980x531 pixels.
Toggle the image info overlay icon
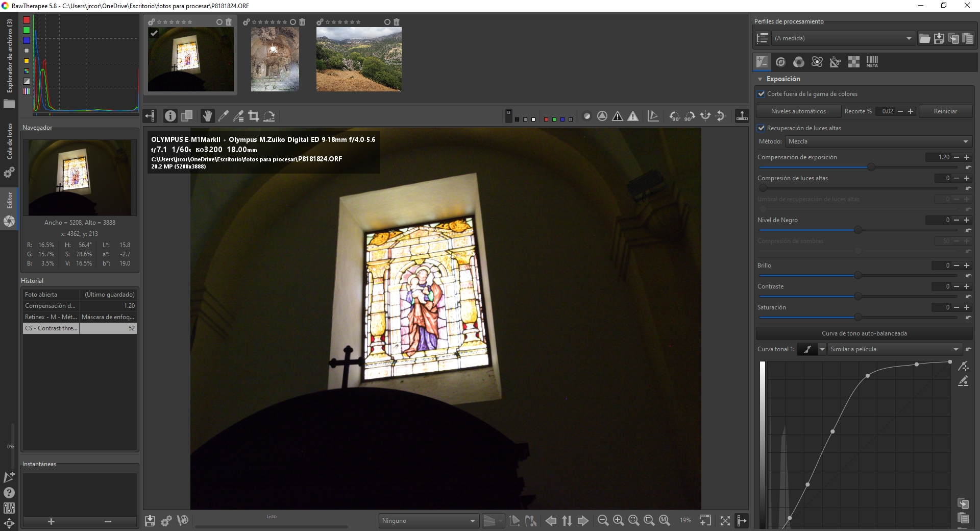tap(170, 116)
